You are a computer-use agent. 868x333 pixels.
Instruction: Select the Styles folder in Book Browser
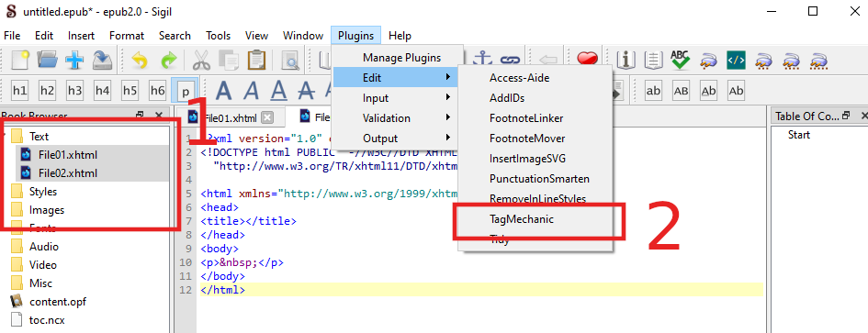43,192
